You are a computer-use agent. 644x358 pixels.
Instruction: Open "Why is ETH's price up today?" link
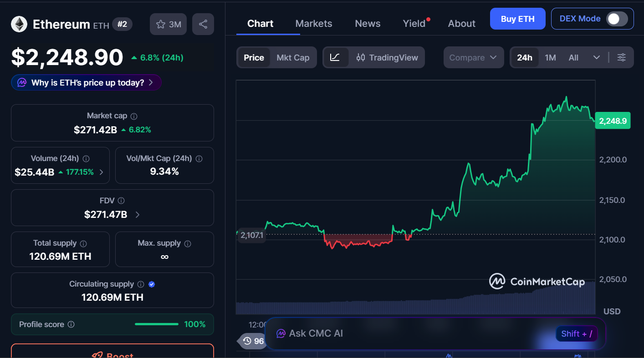[x=86, y=82]
